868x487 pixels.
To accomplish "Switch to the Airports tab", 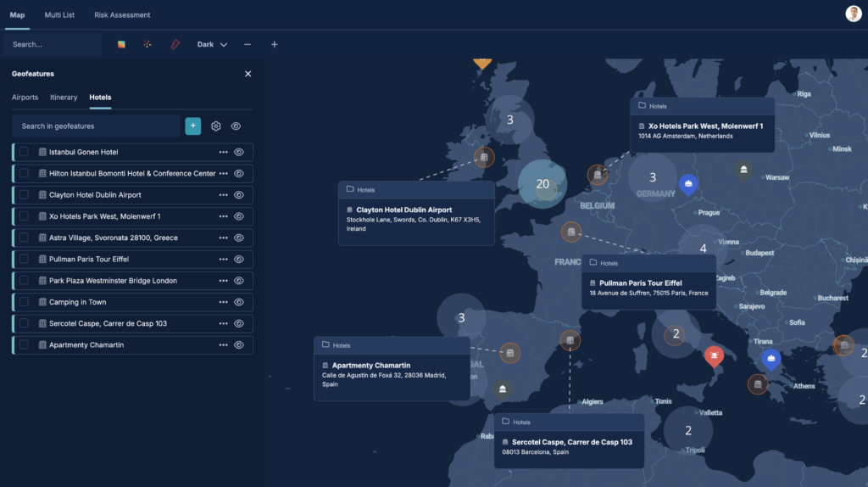I will 25,98.
